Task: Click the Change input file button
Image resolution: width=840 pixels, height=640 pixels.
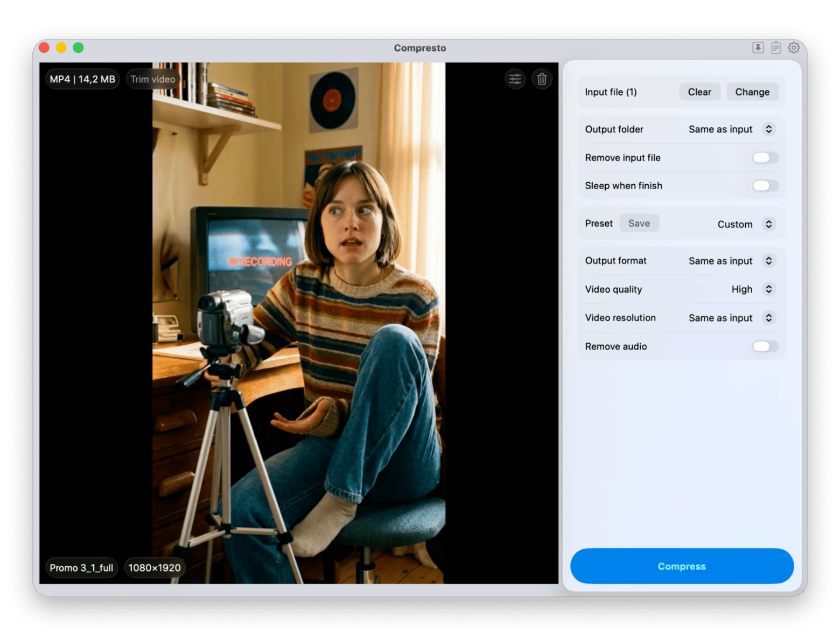Action: (x=752, y=92)
